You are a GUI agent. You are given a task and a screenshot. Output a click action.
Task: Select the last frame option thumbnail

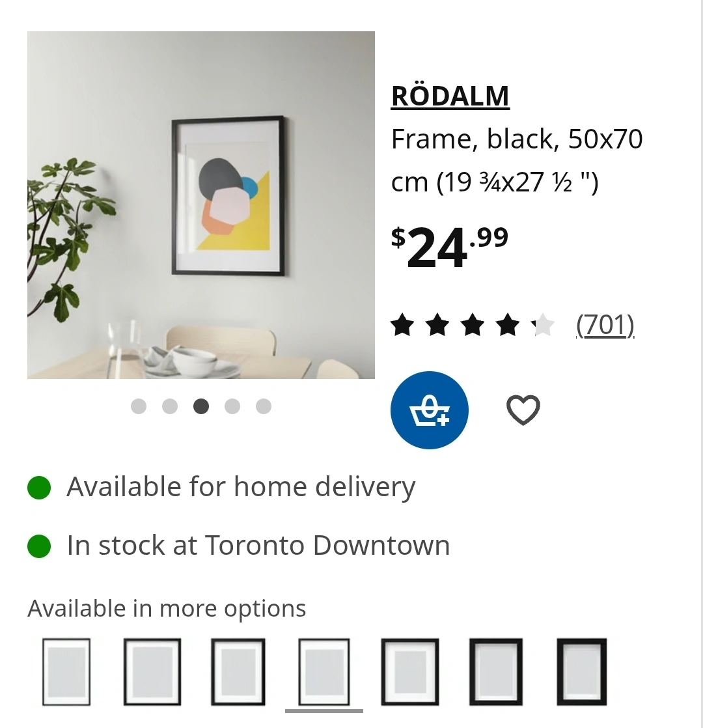582,672
